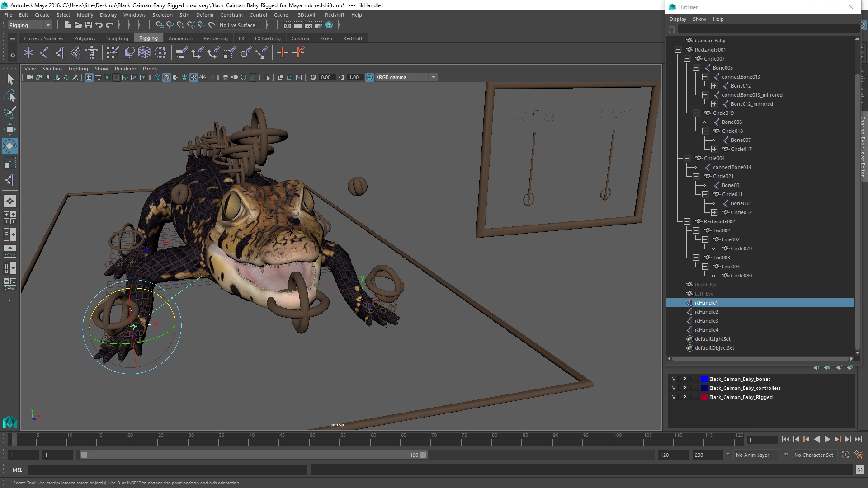Open the Skeleton menu
This screenshot has height=488, width=868.
click(x=162, y=15)
